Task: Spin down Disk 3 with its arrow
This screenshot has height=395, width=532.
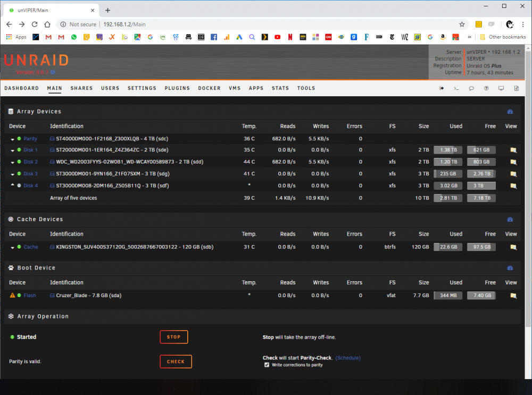Action: (13, 174)
